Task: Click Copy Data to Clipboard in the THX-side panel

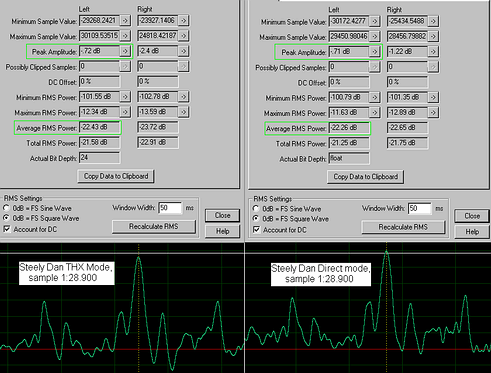Action: pyautogui.click(x=116, y=176)
